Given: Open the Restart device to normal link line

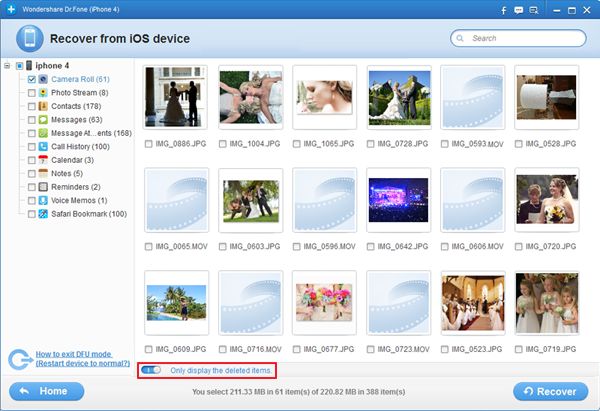Looking at the screenshot, I should point(83,363).
